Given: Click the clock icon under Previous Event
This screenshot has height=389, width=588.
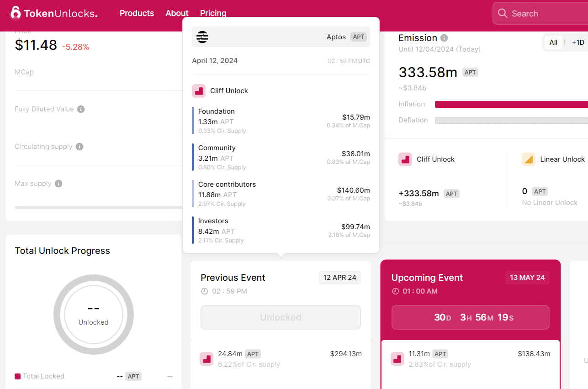Looking at the screenshot, I should pos(204,291).
